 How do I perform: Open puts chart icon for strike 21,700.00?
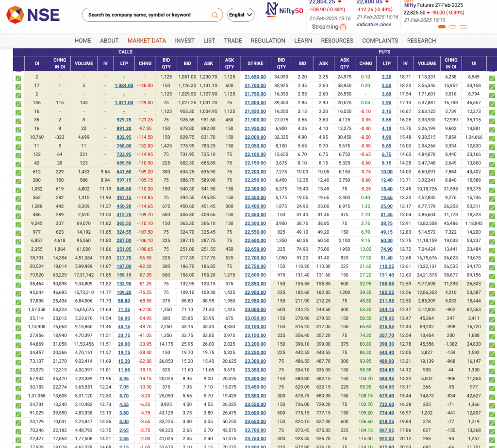[492, 87]
